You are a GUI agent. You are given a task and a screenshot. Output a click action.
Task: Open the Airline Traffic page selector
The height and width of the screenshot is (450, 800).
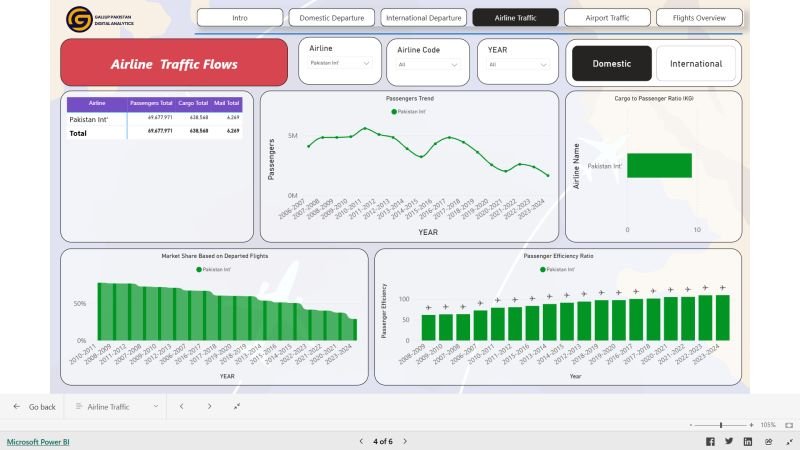tap(116, 407)
